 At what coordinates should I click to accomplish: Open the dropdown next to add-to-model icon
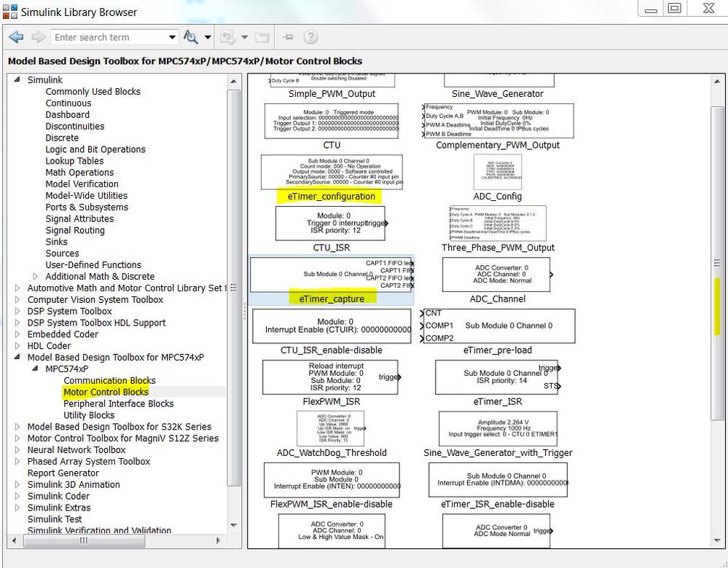pos(244,37)
